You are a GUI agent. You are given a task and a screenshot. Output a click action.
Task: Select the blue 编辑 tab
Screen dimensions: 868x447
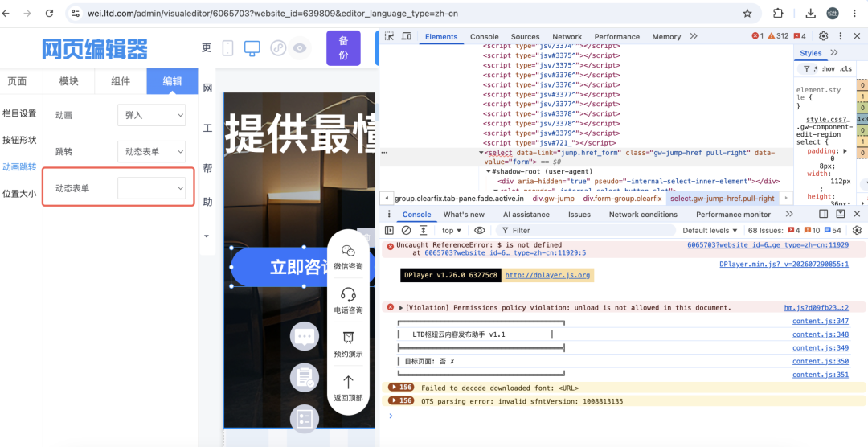(x=172, y=81)
